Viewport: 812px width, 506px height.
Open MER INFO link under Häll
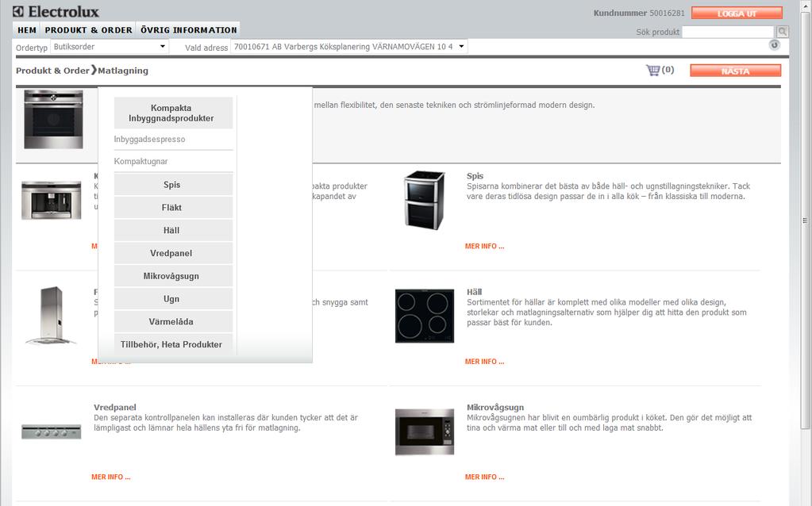[x=484, y=362]
